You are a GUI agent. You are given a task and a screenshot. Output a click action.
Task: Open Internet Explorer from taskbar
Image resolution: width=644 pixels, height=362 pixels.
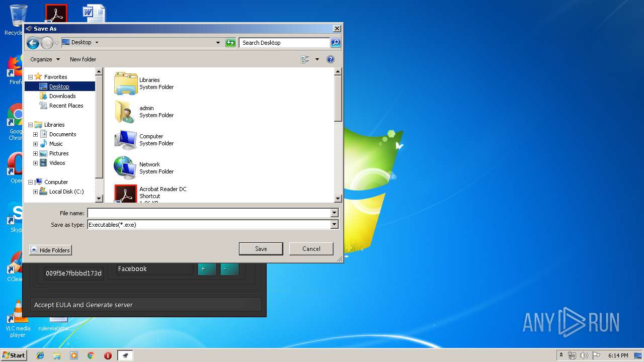coord(40,355)
